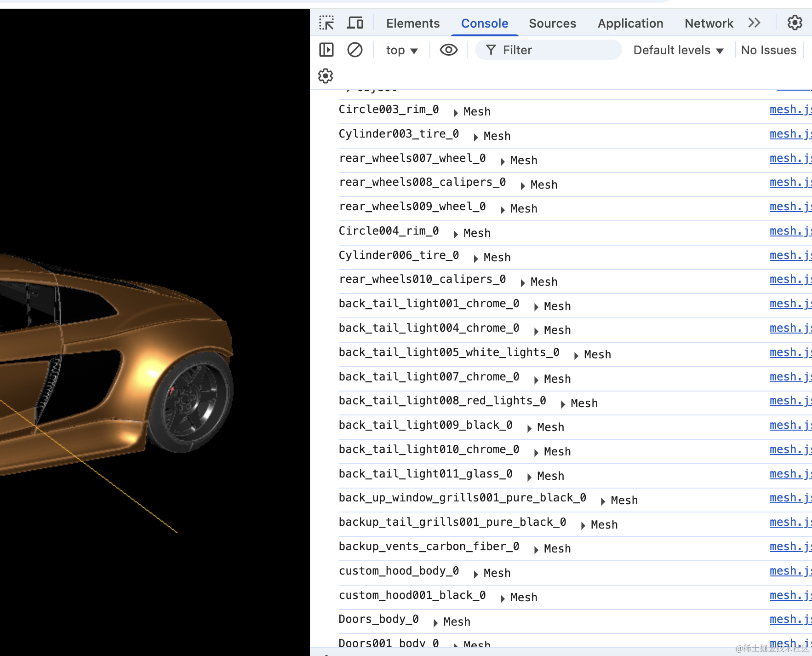Switch to the Elements tab
Image resolution: width=812 pixels, height=656 pixels.
[413, 23]
